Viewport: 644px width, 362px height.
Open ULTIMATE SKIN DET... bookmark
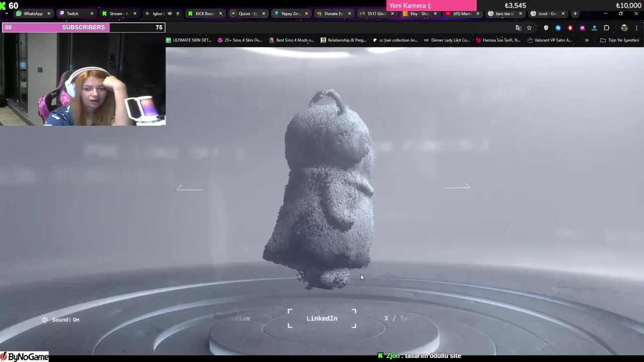point(189,40)
